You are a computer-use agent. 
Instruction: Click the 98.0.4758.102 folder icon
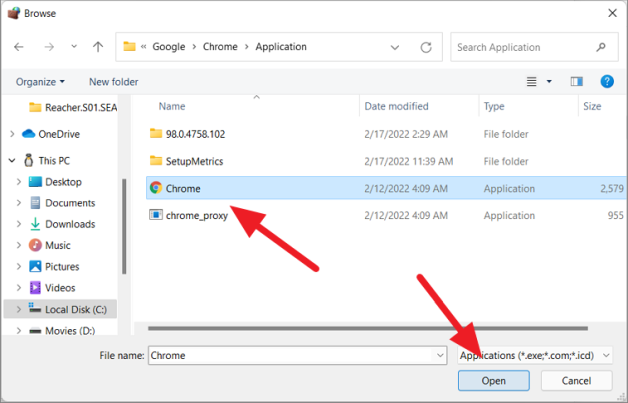click(156, 133)
